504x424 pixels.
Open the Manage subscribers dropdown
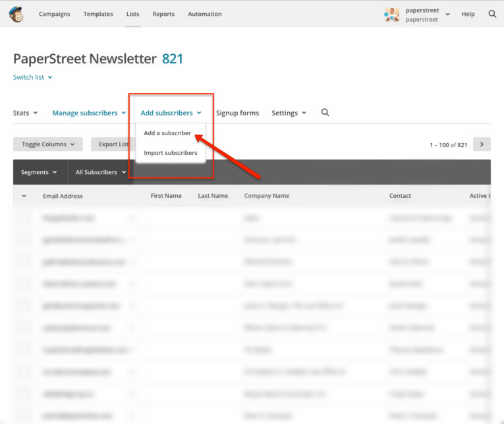pyautogui.click(x=89, y=113)
